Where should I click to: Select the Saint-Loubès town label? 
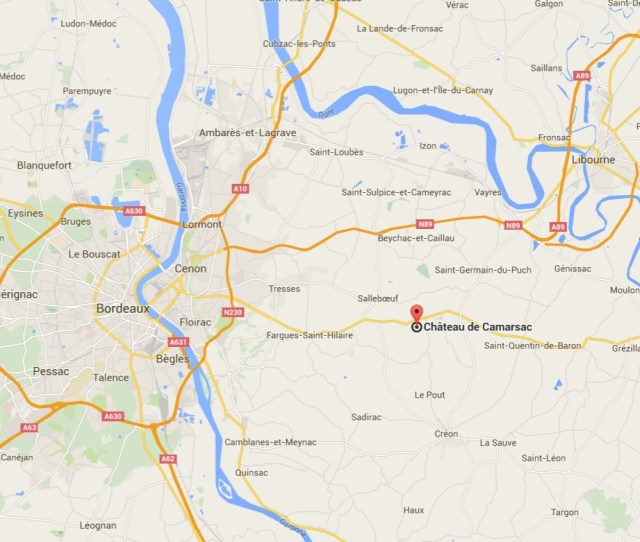(x=336, y=152)
